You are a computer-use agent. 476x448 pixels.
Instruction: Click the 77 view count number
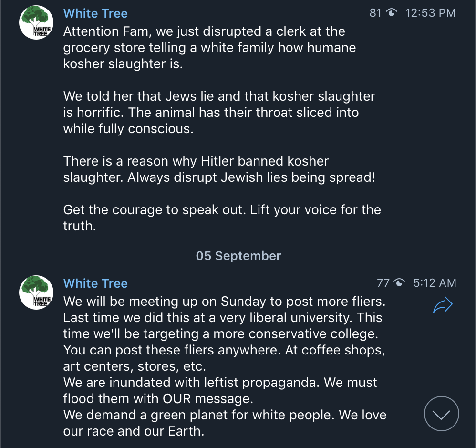pyautogui.click(x=383, y=283)
